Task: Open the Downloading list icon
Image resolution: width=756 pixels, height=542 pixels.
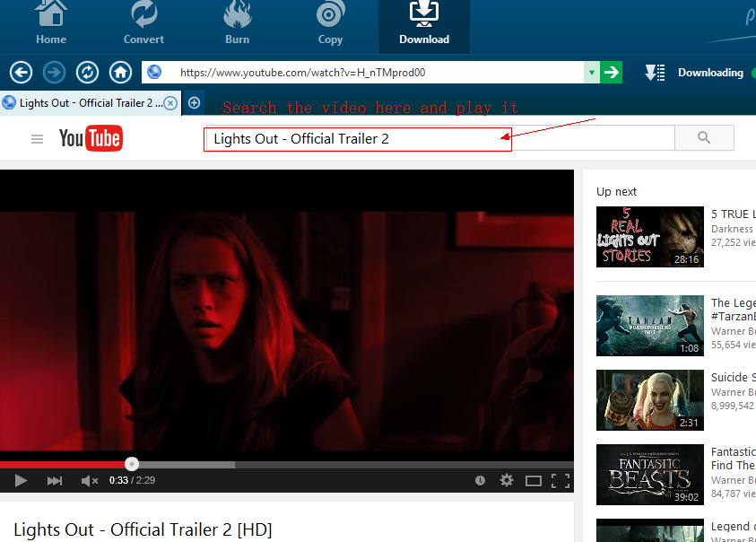Action: click(655, 73)
